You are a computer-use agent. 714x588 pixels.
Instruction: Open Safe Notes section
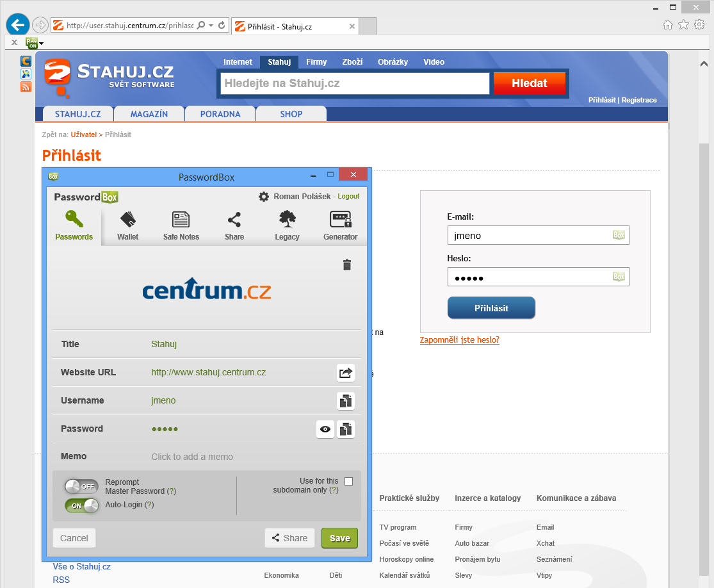(x=181, y=225)
